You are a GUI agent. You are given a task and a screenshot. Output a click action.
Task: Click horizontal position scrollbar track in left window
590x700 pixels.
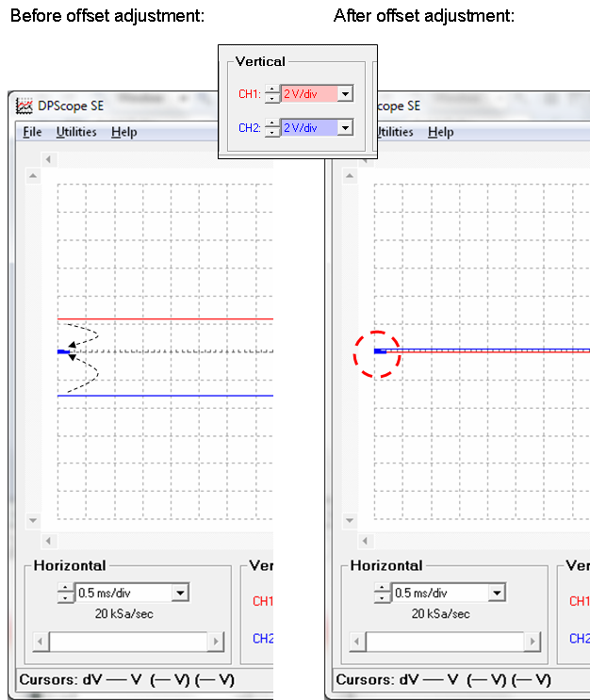[x=128, y=642]
